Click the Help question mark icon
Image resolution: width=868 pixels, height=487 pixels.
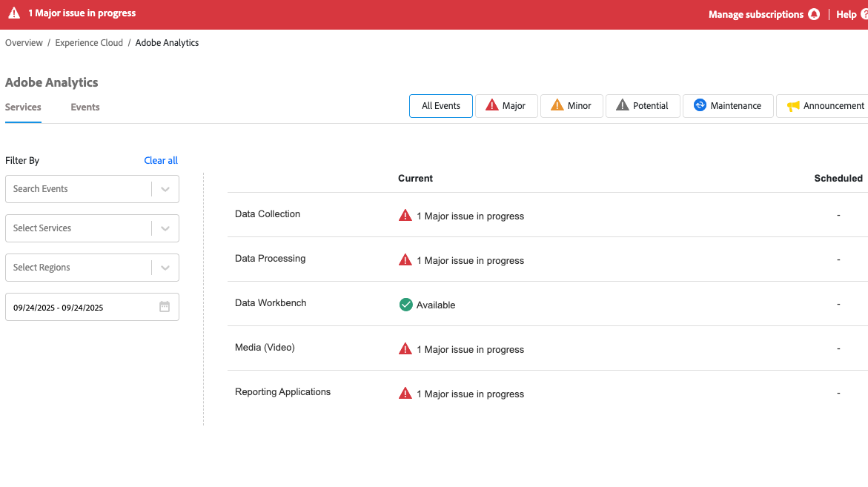pyautogui.click(x=864, y=14)
